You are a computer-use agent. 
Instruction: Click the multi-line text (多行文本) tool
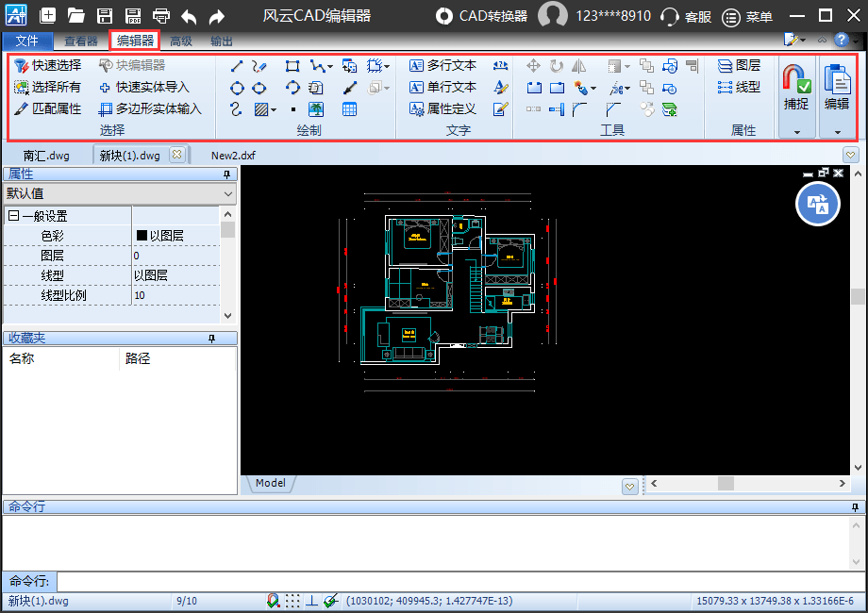[442, 65]
